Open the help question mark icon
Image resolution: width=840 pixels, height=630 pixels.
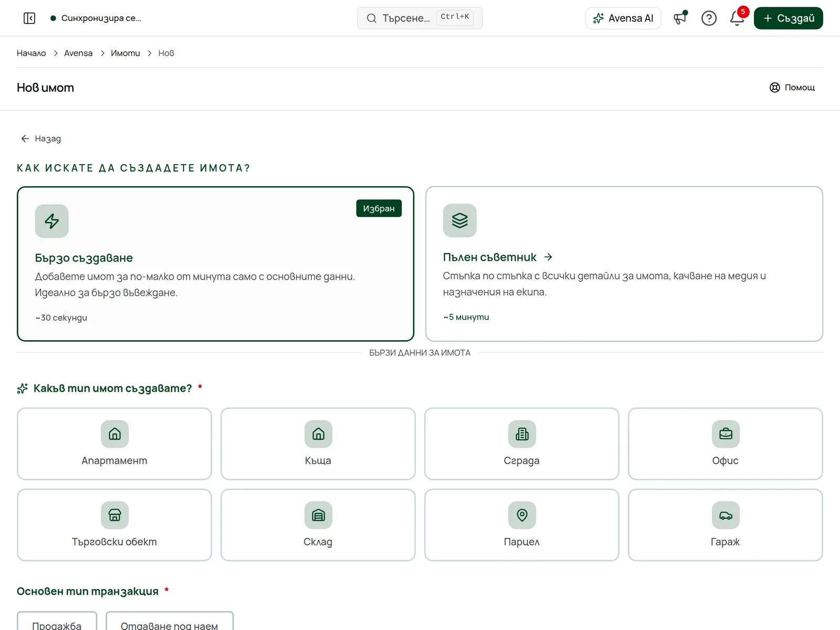(709, 18)
